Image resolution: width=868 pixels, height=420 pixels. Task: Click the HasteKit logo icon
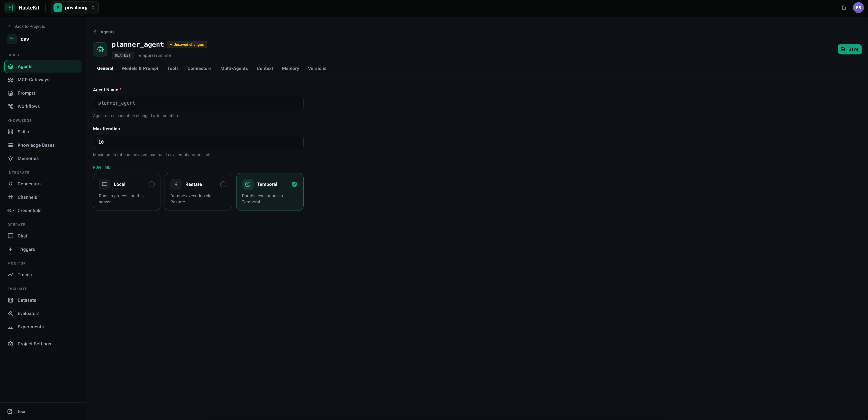[x=10, y=7]
